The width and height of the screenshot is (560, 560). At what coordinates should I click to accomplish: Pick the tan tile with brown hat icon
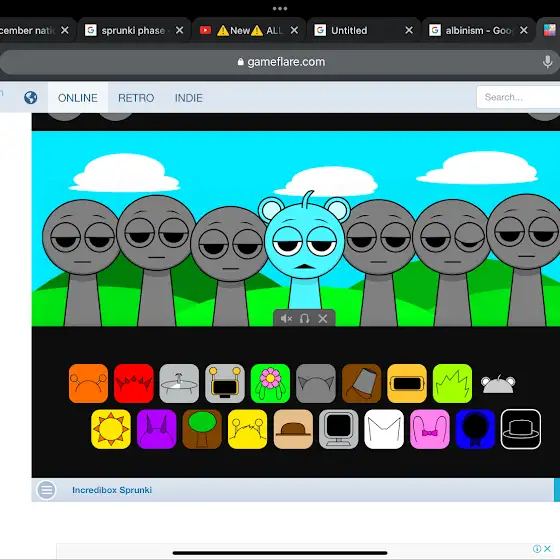tap(293, 429)
